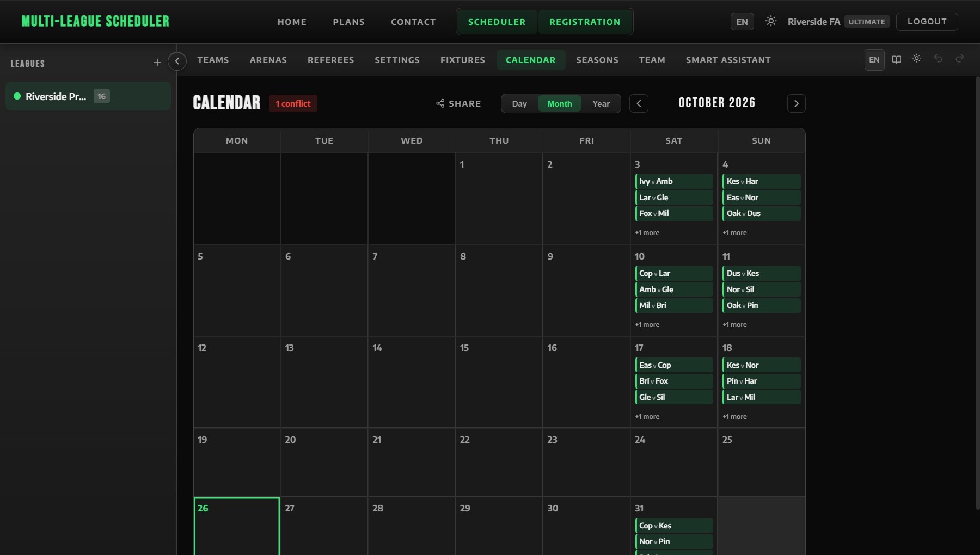980x555 pixels.
Task: Click the Share calendar button
Action: [458, 103]
